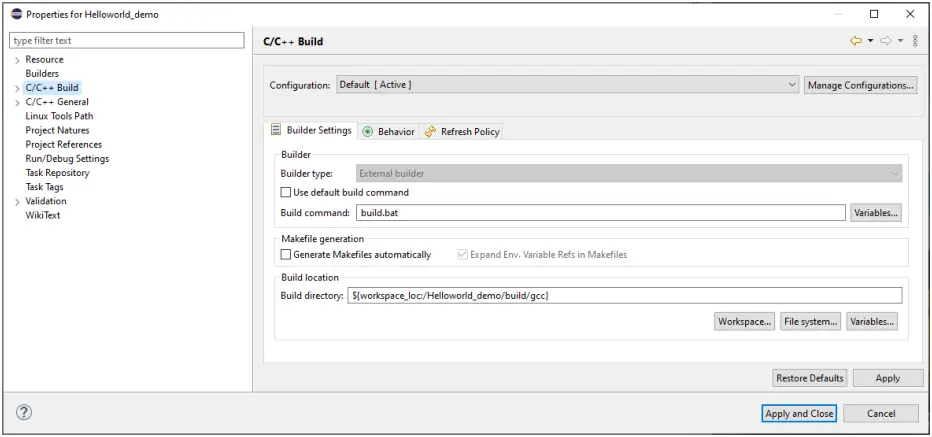Click the Restore Defaults button
Viewport: 932px width, 437px height.
click(810, 378)
